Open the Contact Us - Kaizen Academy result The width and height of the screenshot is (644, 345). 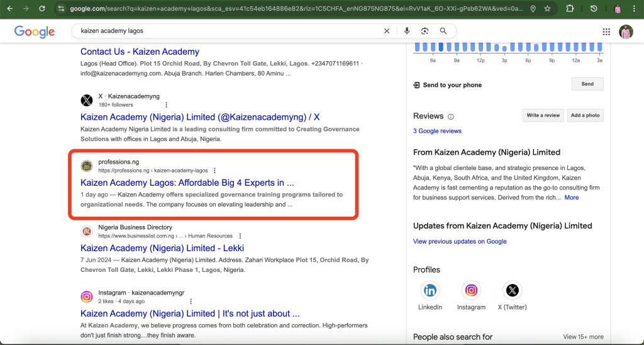140,52
